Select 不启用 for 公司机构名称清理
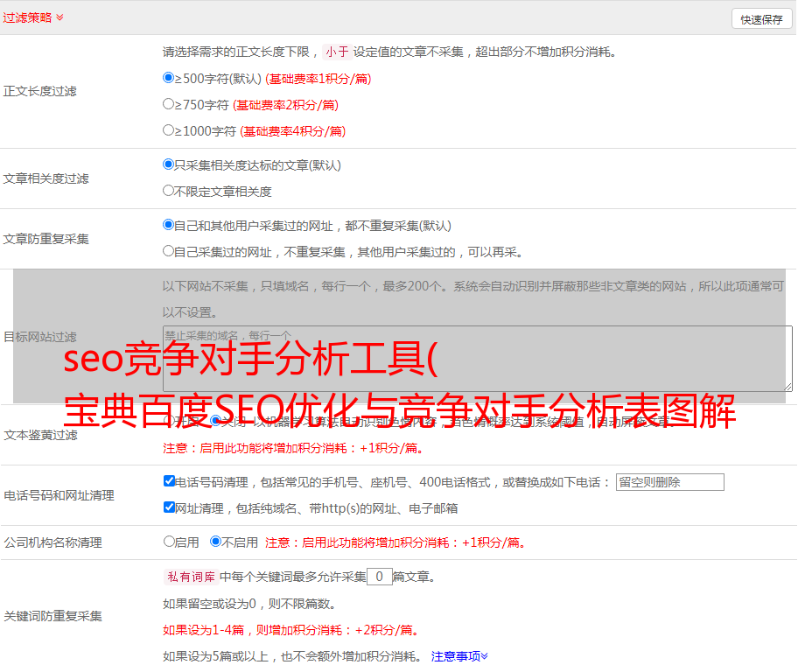The image size is (798, 672). (x=215, y=542)
